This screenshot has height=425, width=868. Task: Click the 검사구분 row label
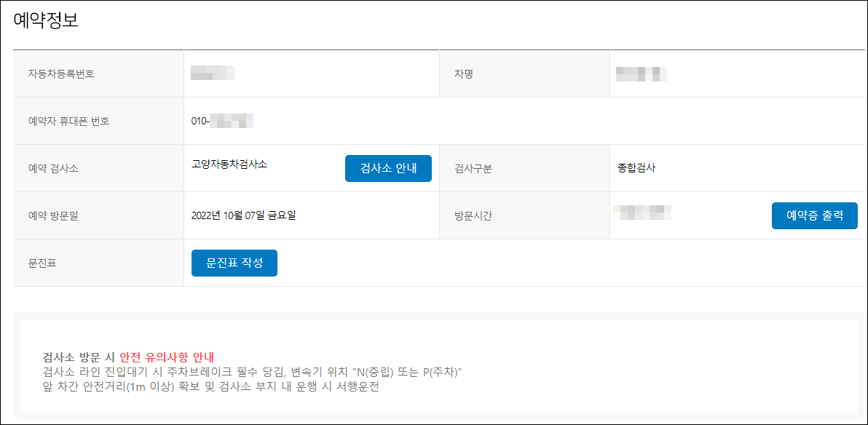click(476, 168)
